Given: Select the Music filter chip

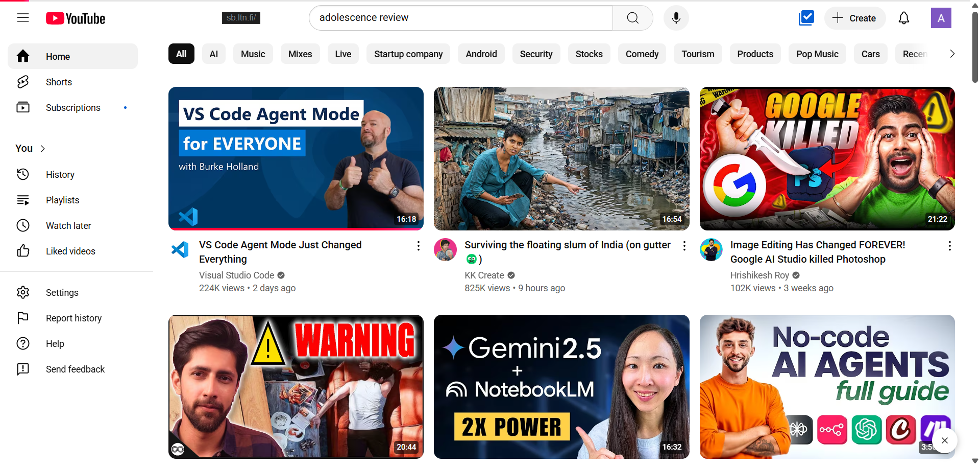Looking at the screenshot, I should point(253,54).
